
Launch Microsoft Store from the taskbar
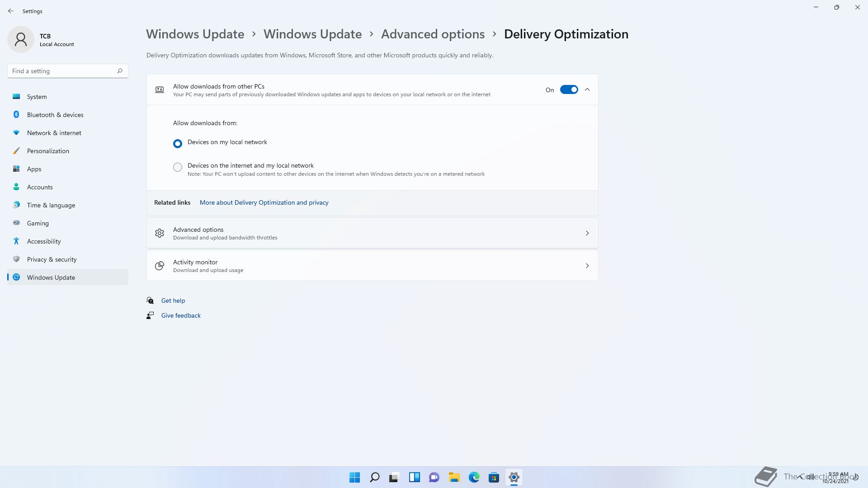pos(494,477)
